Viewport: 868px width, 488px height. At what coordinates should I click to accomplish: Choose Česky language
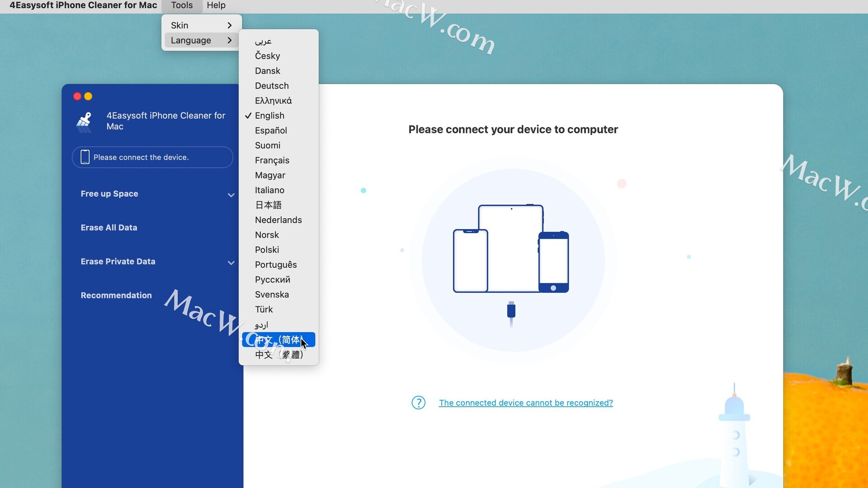(x=278, y=56)
